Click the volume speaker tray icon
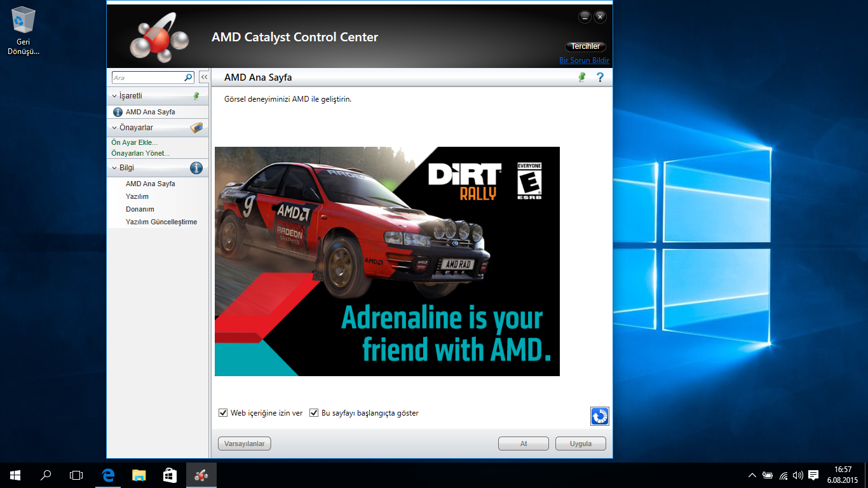Image resolution: width=868 pixels, height=488 pixels. point(798,475)
